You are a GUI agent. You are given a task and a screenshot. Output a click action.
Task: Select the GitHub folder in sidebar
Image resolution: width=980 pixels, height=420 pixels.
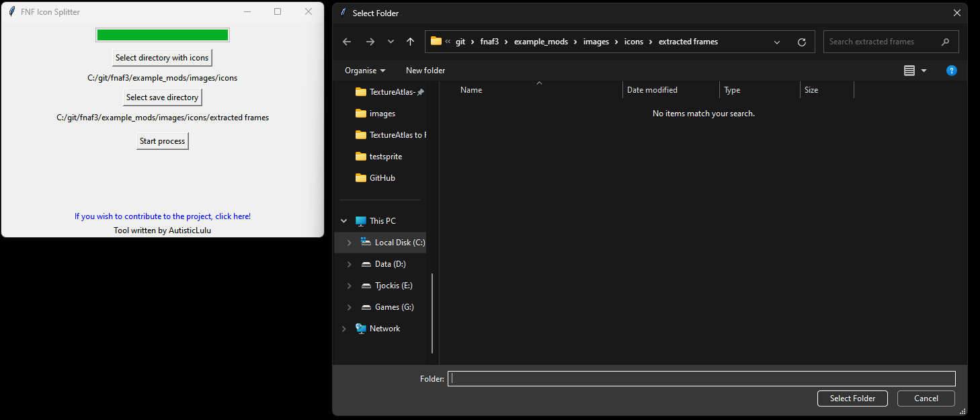coord(382,178)
